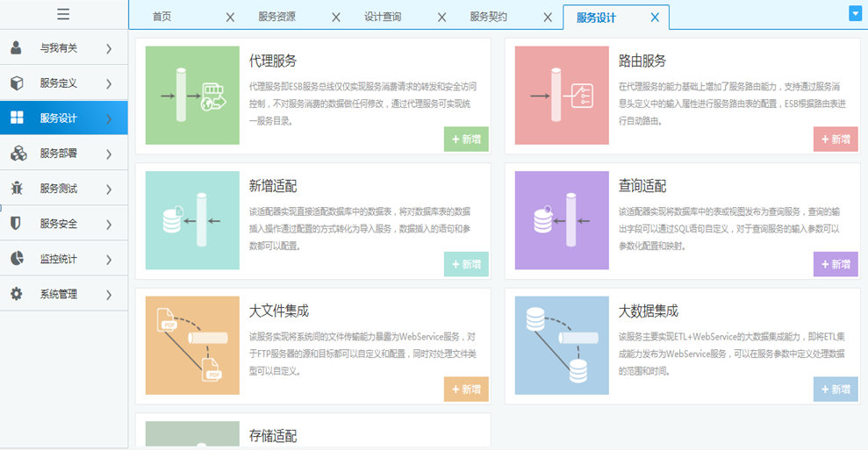Expand the 系统管理 menu chevron
The height and width of the screenshot is (450, 868).
109,295
